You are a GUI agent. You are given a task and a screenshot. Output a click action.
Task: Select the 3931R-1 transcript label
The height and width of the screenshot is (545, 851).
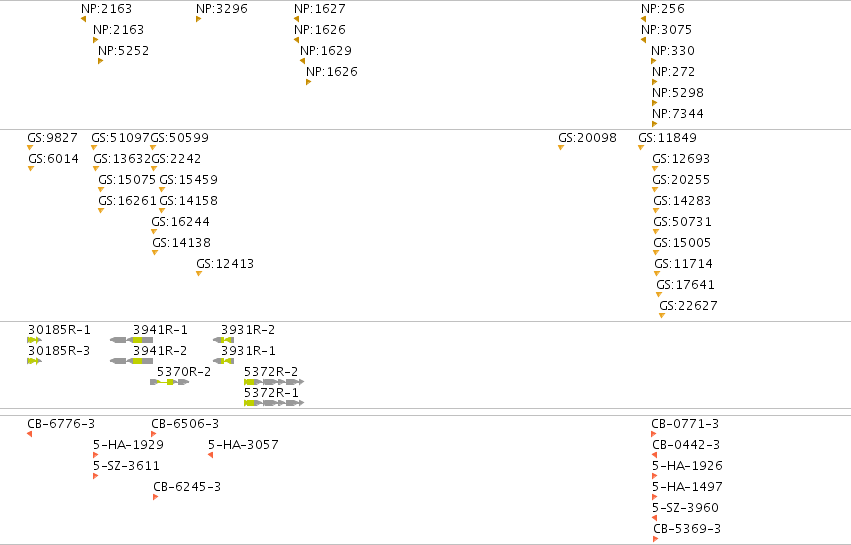click(x=248, y=351)
